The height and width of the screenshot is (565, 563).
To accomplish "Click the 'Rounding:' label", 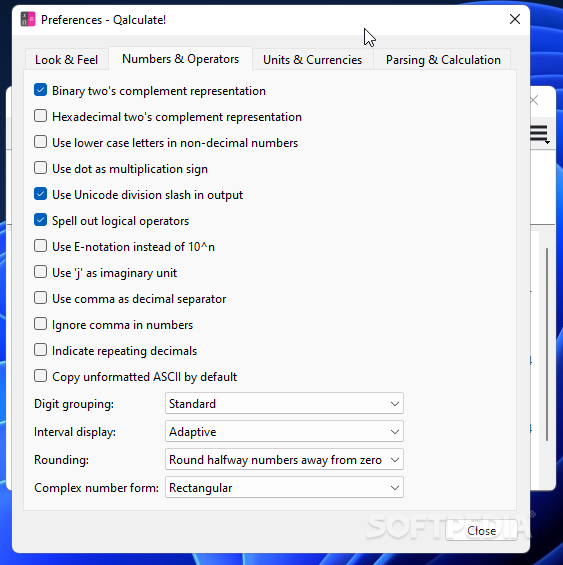I will (61, 460).
